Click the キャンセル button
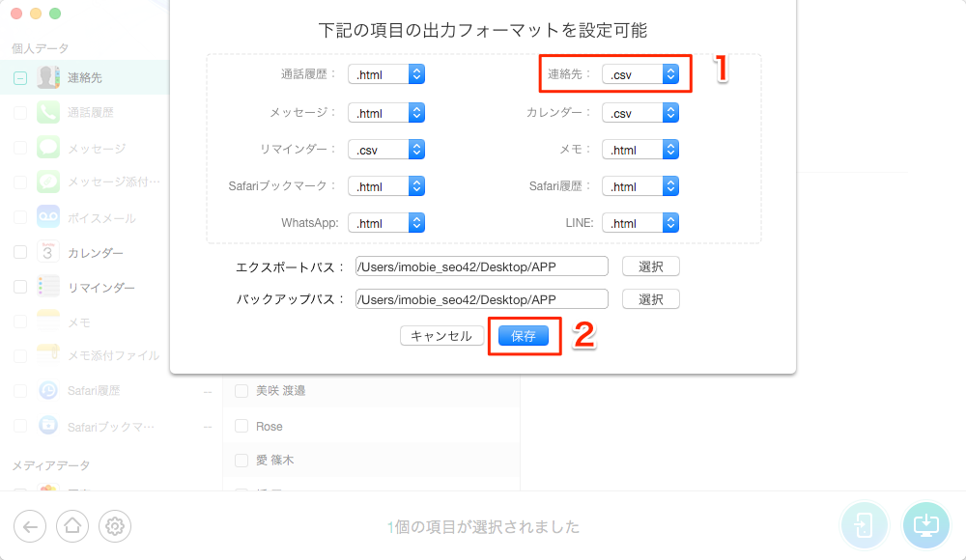 (441, 336)
